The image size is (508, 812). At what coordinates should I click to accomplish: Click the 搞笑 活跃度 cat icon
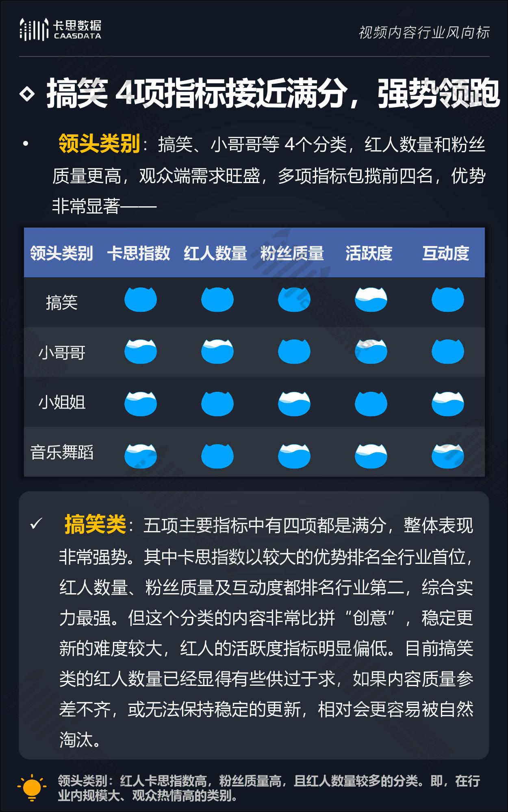[x=371, y=300]
